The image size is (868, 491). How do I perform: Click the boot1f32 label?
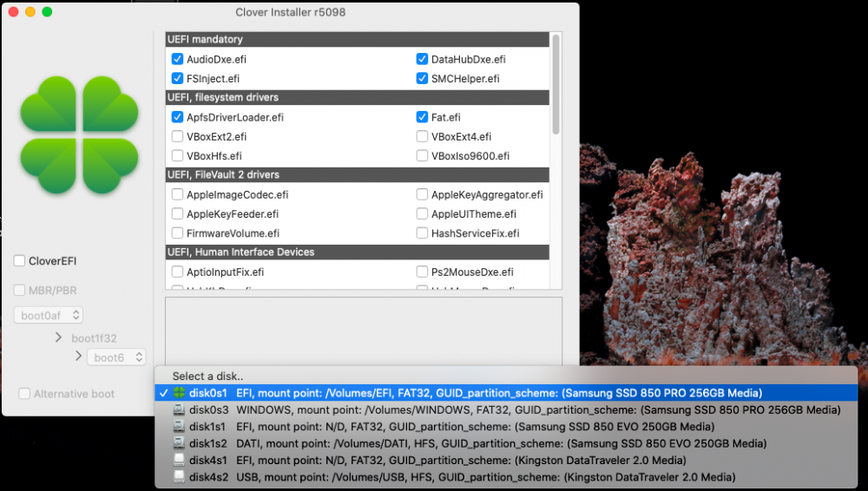point(94,338)
